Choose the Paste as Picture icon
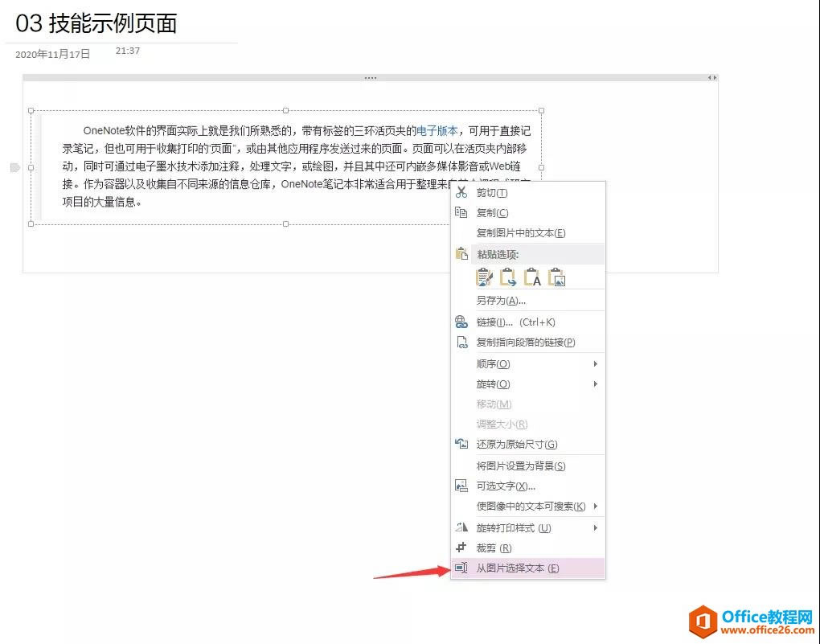Screen dimensions: 820x644 click(556, 277)
